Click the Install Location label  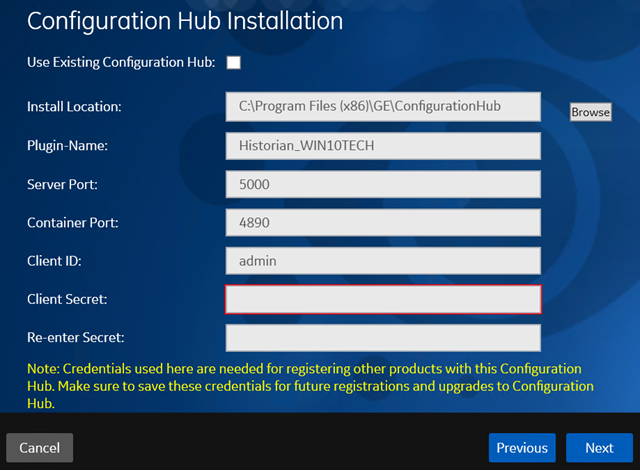pyautogui.click(x=74, y=107)
